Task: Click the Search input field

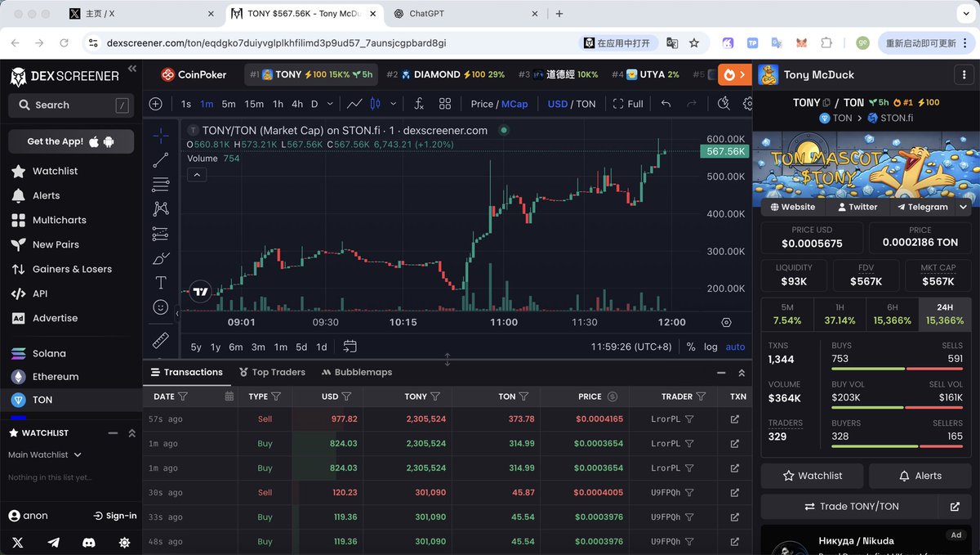Action: click(x=71, y=105)
